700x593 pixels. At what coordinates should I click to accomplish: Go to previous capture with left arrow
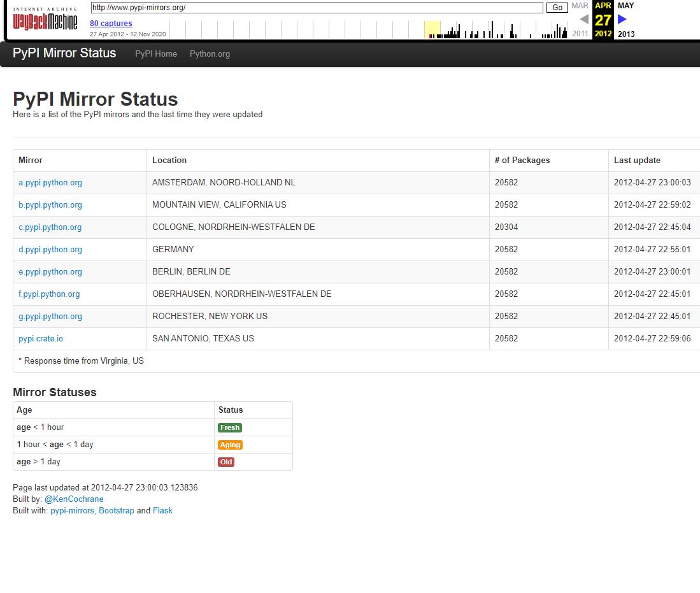click(583, 19)
